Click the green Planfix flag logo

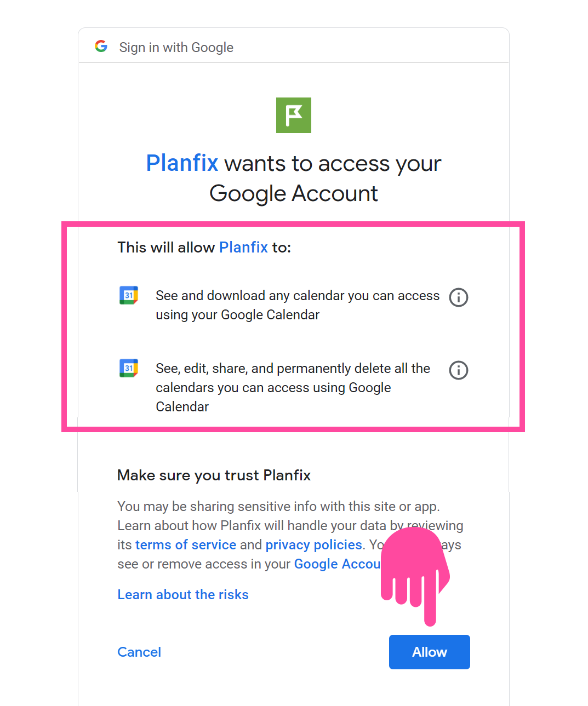294,115
